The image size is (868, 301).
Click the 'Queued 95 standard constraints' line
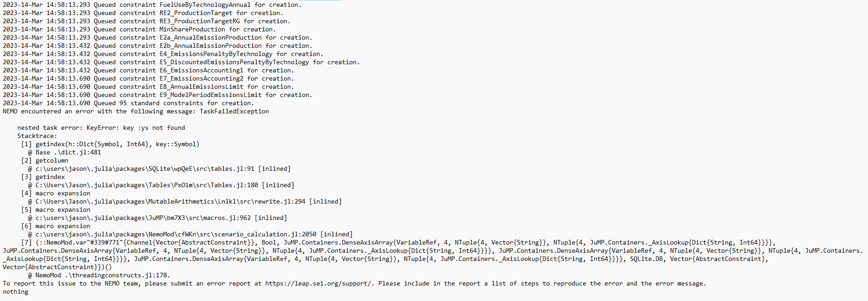[x=129, y=103]
